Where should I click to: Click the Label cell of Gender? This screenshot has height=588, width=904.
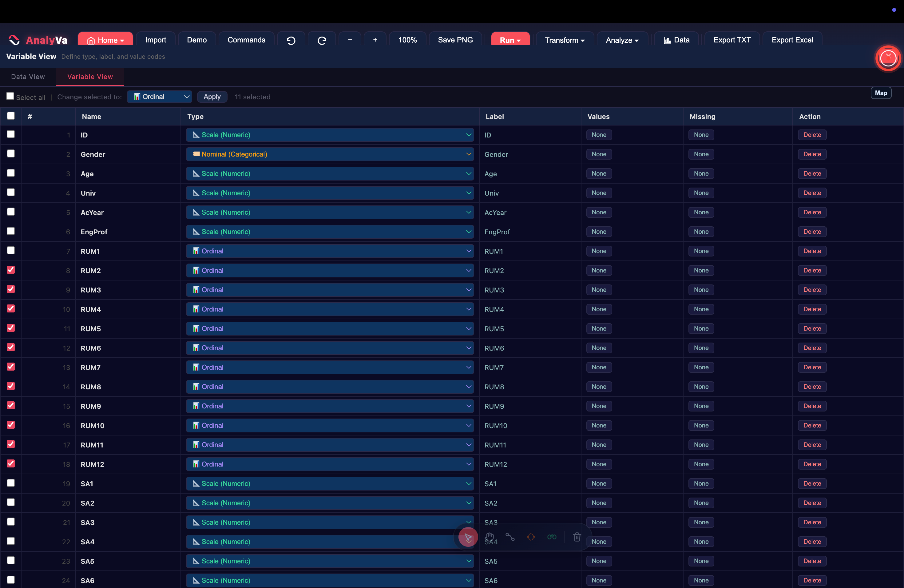click(530, 154)
